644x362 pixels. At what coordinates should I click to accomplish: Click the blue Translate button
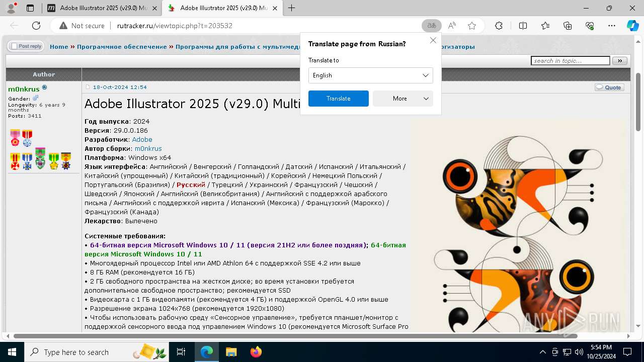(338, 99)
